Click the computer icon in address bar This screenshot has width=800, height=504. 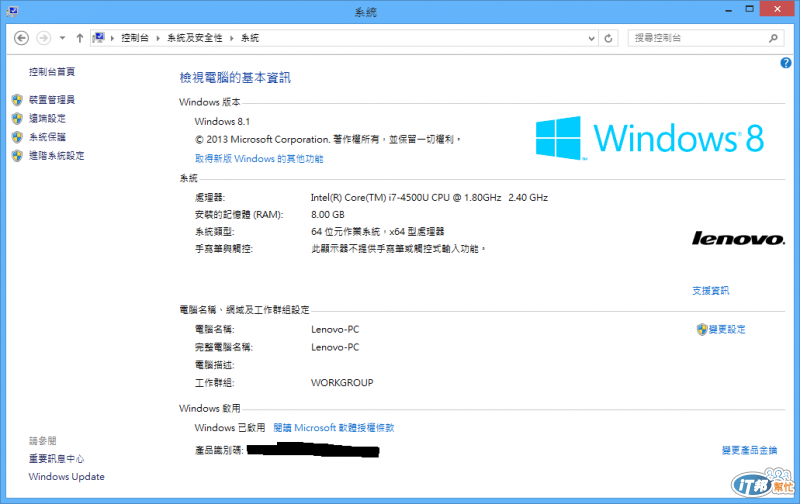click(99, 38)
